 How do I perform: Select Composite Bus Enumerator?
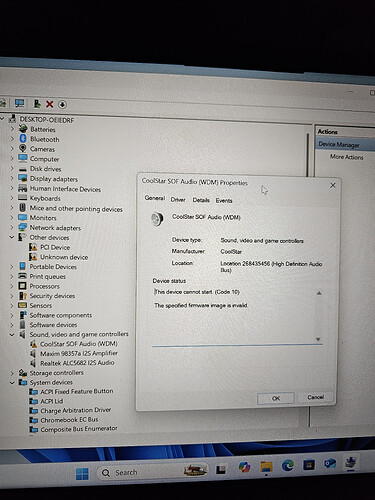[79, 429]
